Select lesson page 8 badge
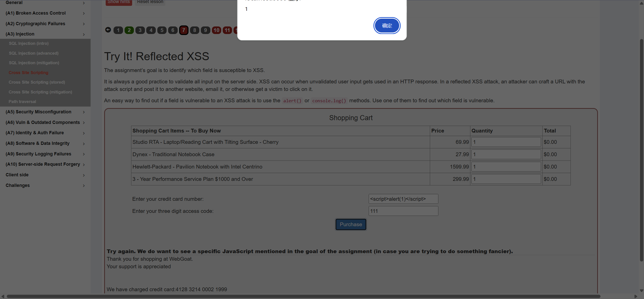Viewport: 644px width, 299px height. (195, 30)
